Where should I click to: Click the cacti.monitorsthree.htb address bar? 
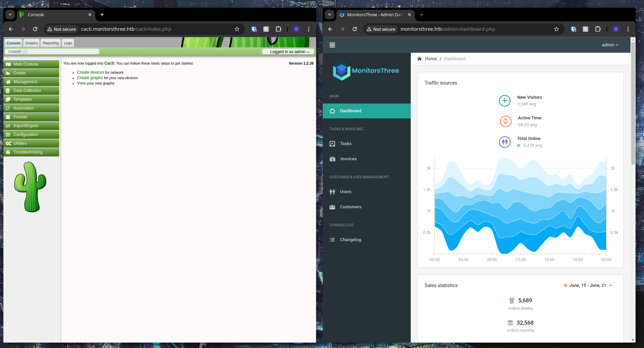[144, 29]
